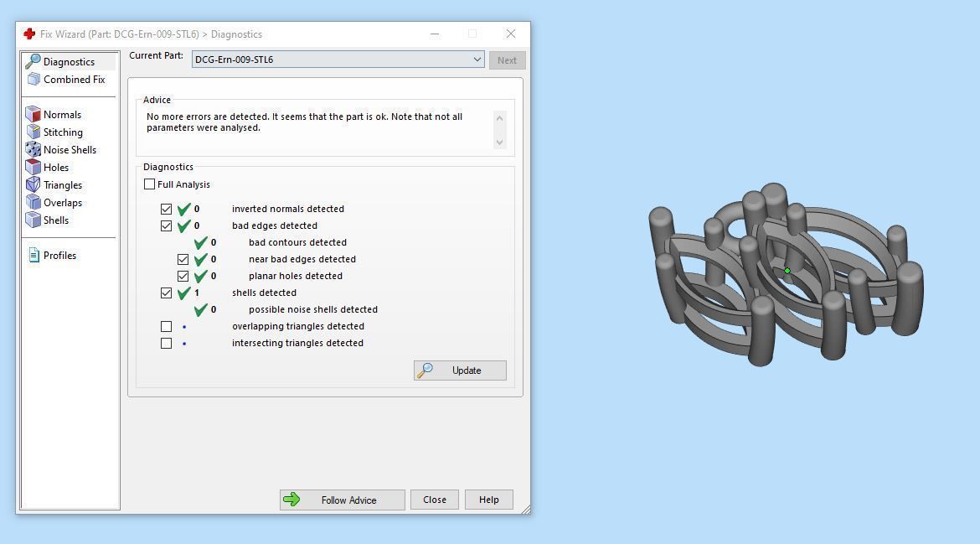980x544 pixels.
Task: Click green checkmark beside shells detected
Action: pos(183,293)
